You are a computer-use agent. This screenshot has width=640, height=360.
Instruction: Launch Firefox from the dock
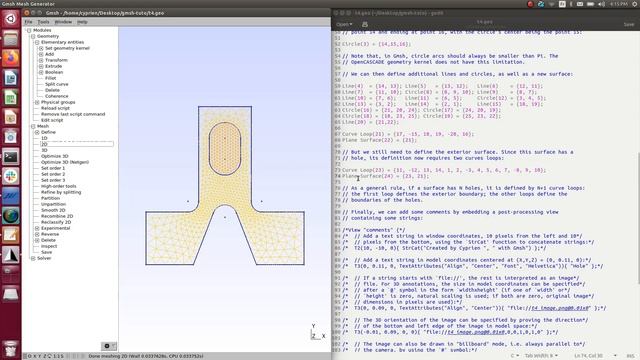point(11,58)
